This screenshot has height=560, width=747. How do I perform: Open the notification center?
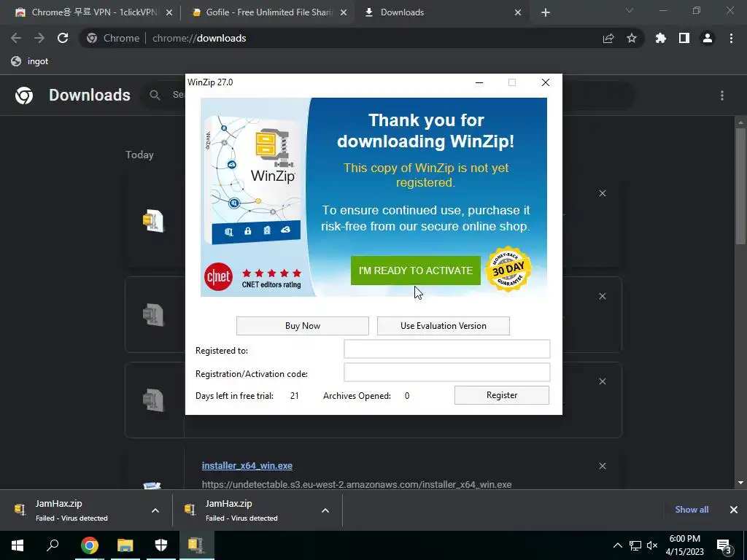pyautogui.click(x=724, y=545)
